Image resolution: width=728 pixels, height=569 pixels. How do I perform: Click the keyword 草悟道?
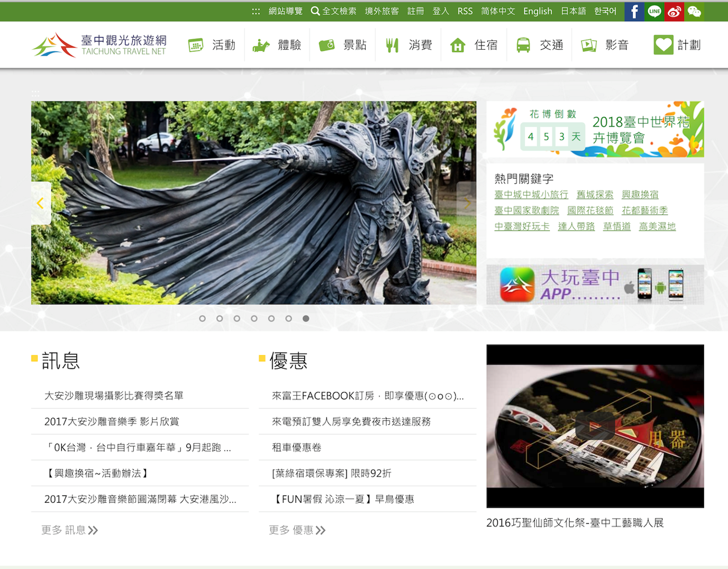(x=617, y=226)
